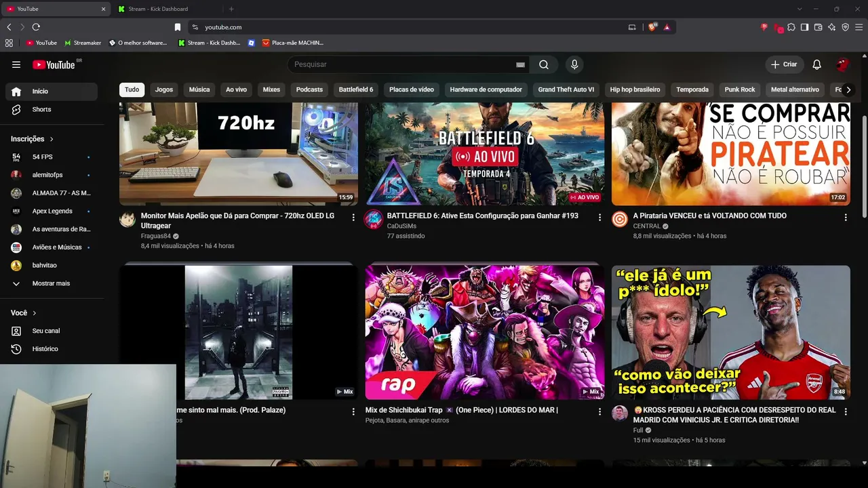Click the page vertical scrollbar
868x488 pixels.
pos(864,166)
